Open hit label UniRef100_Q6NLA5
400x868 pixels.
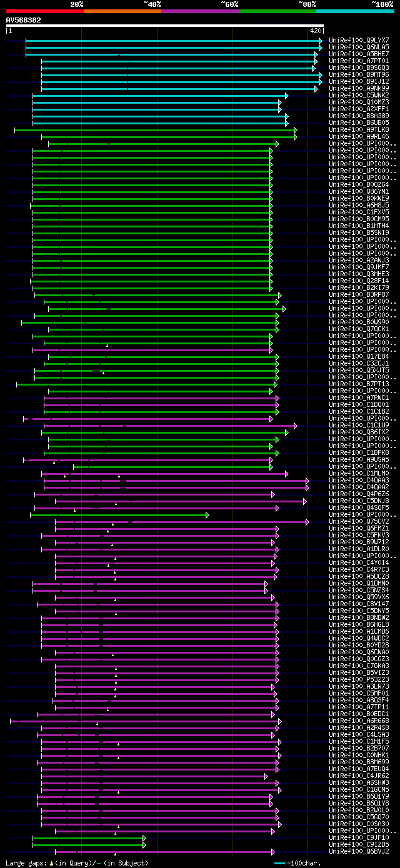(359, 47)
